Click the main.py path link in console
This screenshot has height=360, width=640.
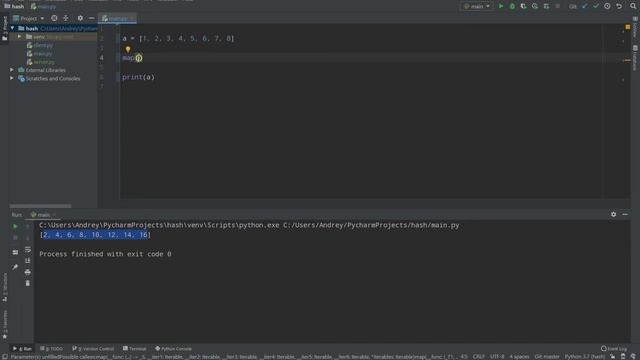pyautogui.click(x=371, y=225)
